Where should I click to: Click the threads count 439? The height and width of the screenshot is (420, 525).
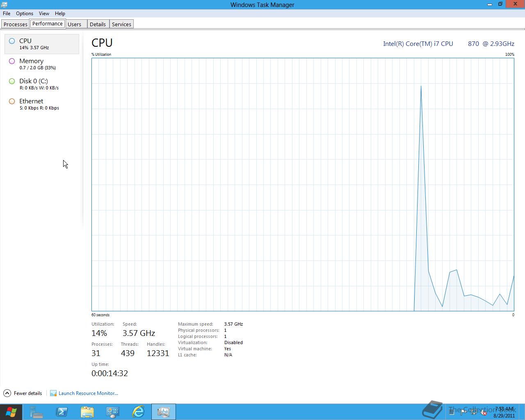pos(128,353)
